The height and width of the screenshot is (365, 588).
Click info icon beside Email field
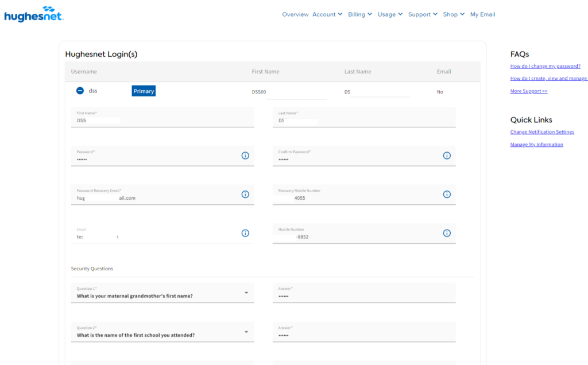click(x=245, y=233)
